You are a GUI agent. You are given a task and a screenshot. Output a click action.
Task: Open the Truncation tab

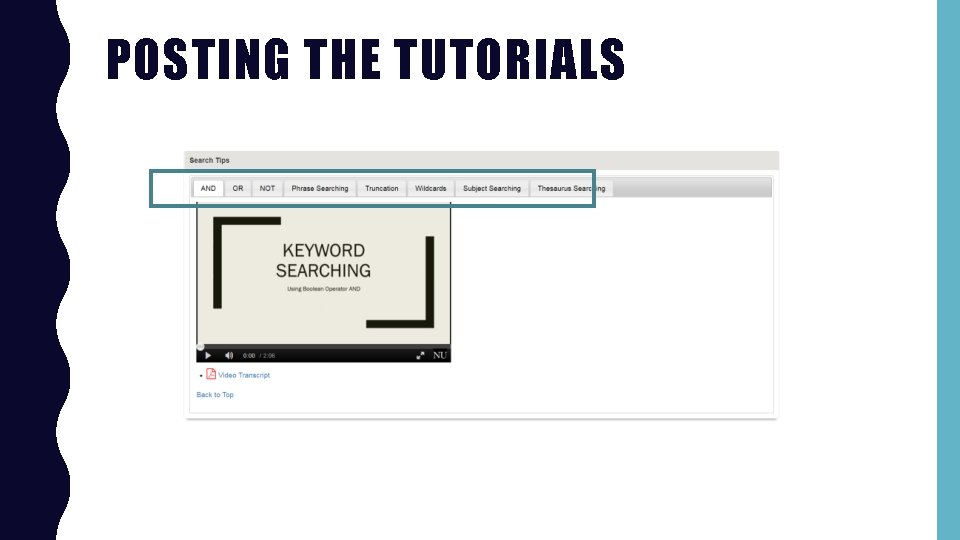click(381, 189)
